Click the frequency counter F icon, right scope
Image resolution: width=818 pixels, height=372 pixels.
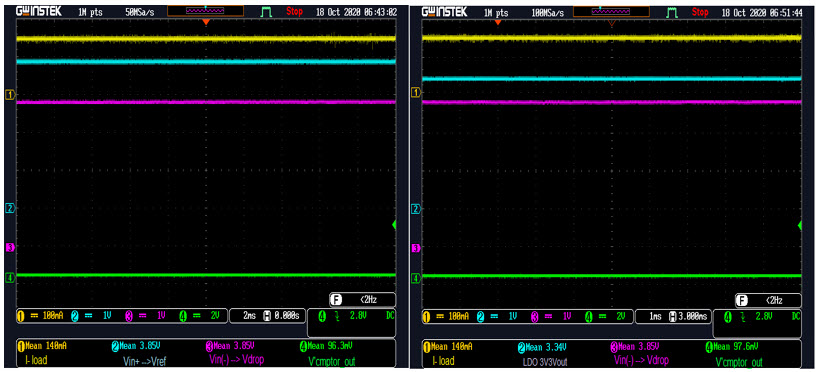pos(741,301)
